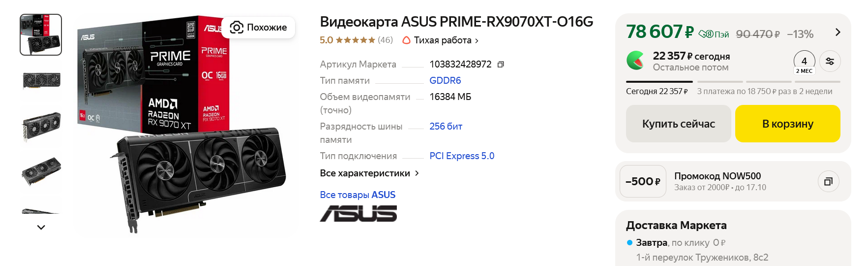Select the second product thumbnail
The image size is (868, 266).
[41, 80]
